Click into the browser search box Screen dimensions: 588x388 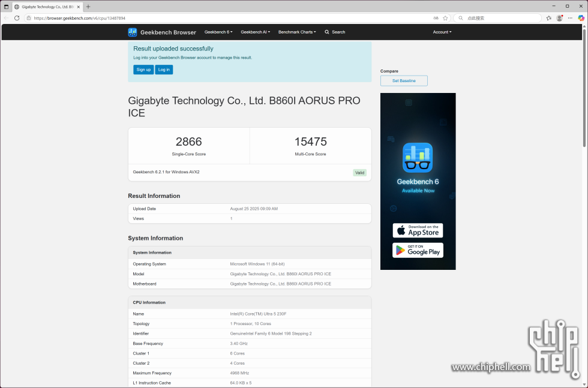click(x=497, y=18)
